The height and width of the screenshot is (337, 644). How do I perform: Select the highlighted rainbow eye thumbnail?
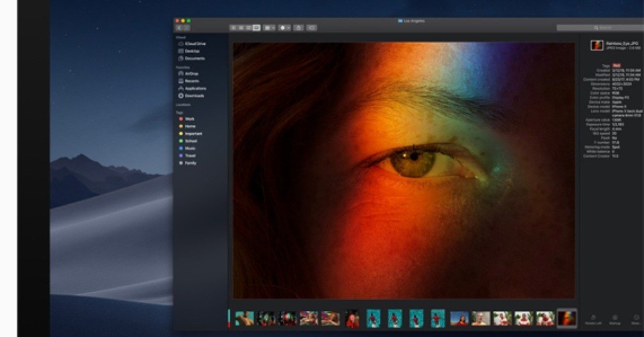(567, 318)
